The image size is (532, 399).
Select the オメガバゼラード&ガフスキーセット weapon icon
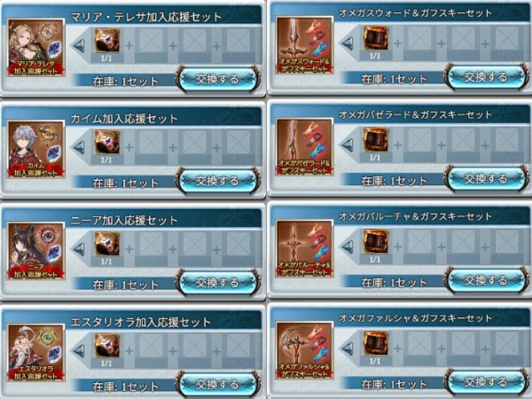pos(304,147)
